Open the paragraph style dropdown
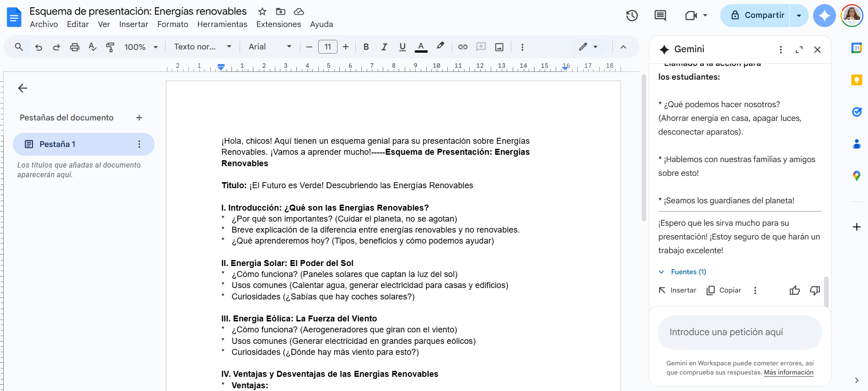 [x=203, y=47]
